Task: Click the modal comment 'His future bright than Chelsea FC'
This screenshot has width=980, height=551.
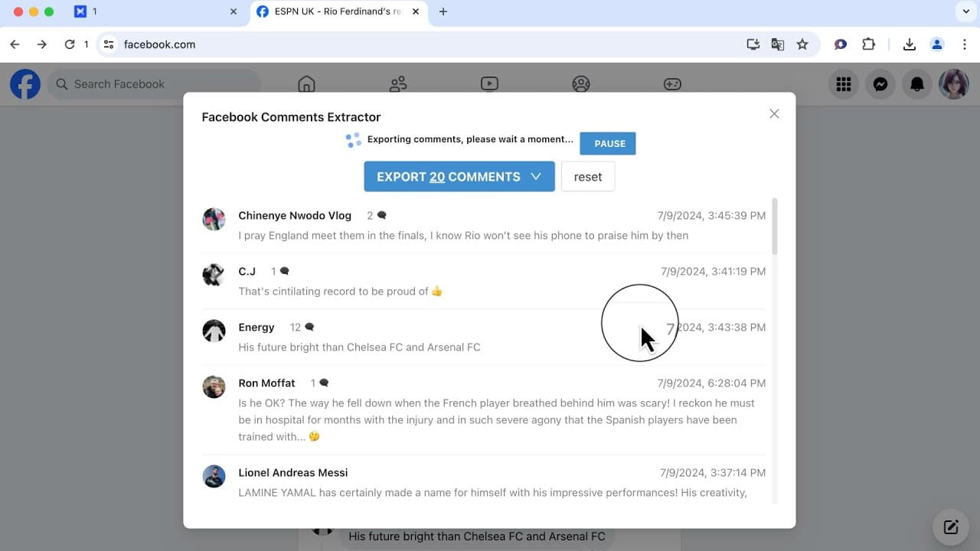Action: pos(359,347)
